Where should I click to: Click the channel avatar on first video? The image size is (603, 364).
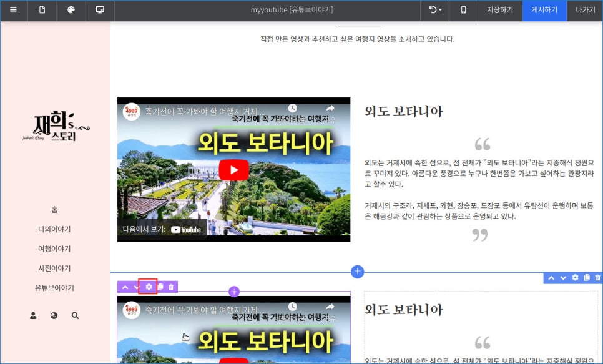pos(132,112)
